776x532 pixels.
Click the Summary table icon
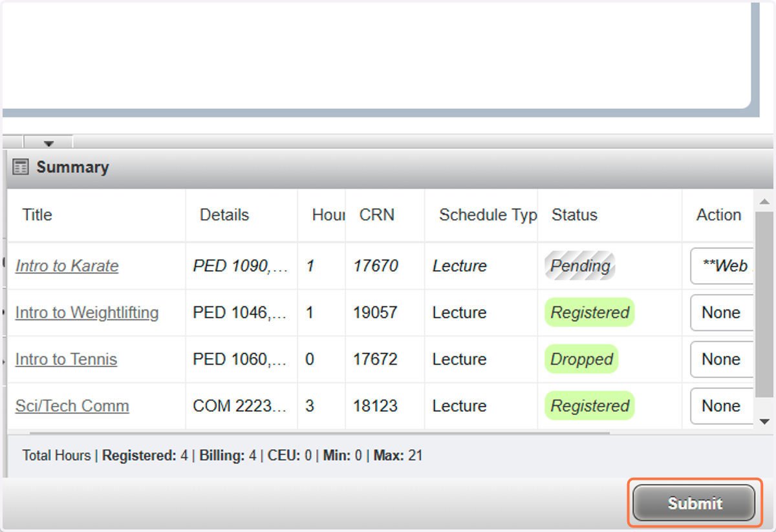21,167
